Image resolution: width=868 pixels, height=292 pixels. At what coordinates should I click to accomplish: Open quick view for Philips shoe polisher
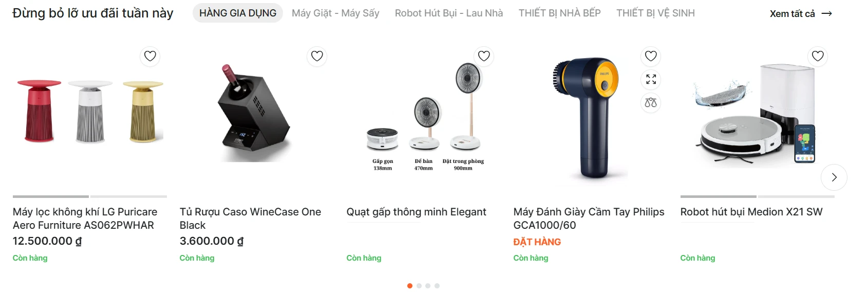click(651, 80)
